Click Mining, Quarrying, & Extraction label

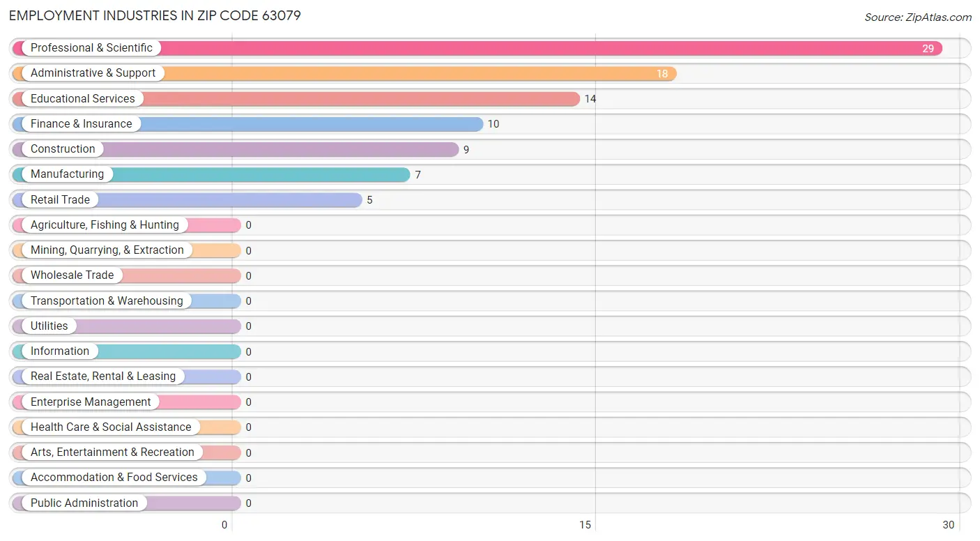(107, 250)
